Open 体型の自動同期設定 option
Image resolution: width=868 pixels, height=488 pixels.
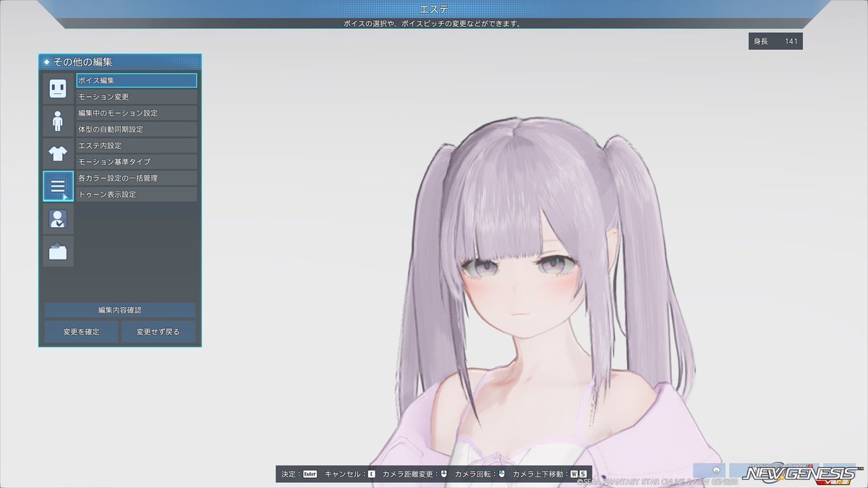pos(137,129)
